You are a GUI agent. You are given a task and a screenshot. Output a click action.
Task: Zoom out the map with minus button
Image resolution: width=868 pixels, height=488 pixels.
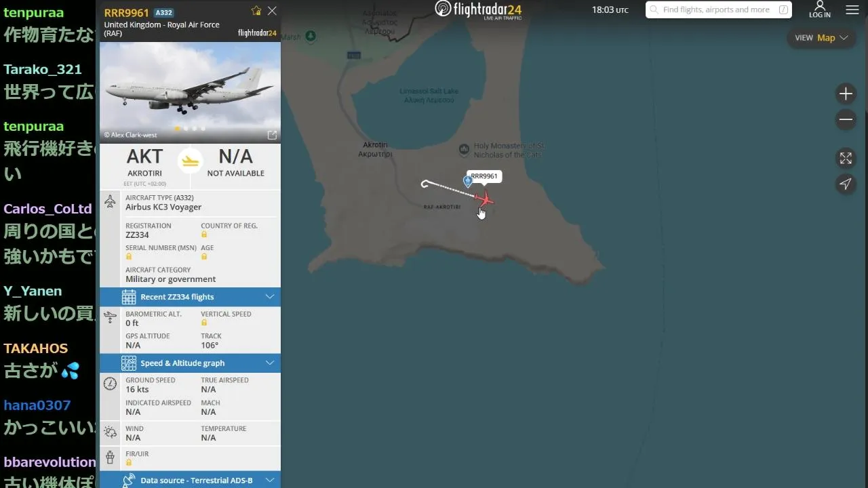click(x=846, y=120)
